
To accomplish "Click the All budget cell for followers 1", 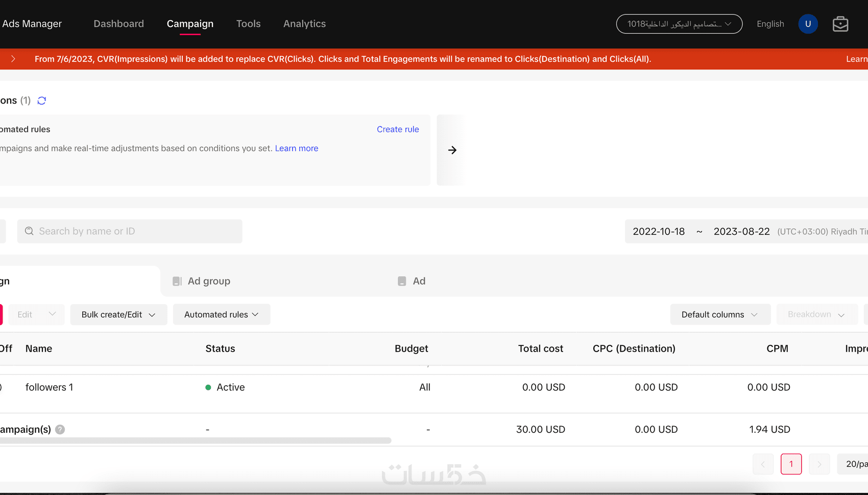I will (425, 387).
